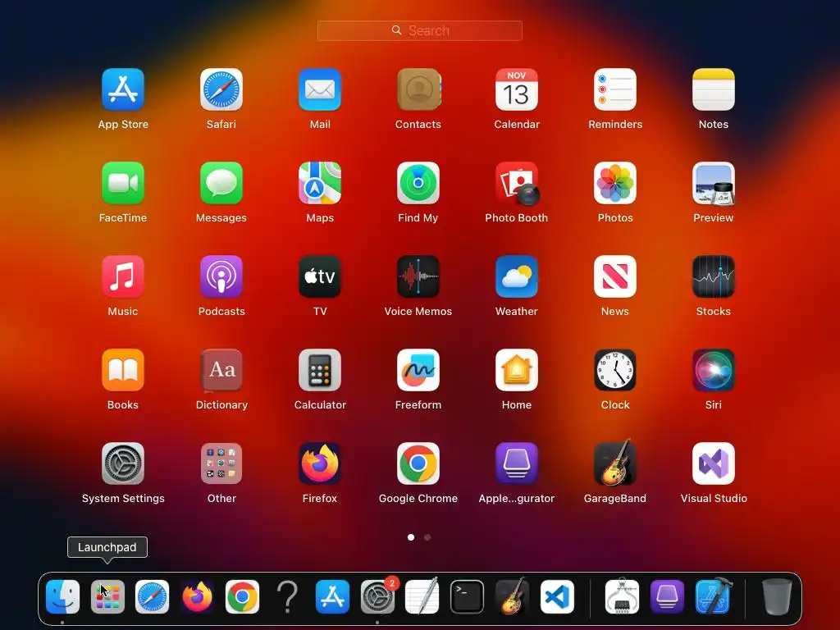Launch Dictionary app
The height and width of the screenshot is (630, 840).
221,370
